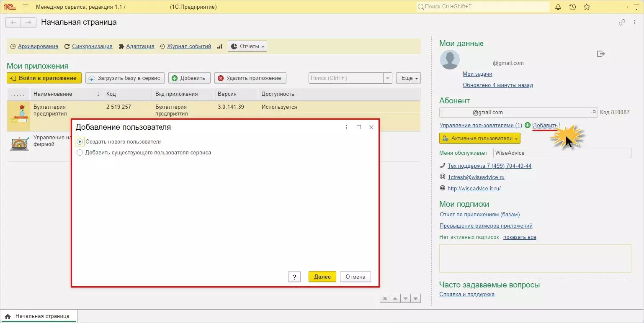The height and width of the screenshot is (323, 644).
Task: Sort the table by Наименование column header
Action: coord(66,94)
